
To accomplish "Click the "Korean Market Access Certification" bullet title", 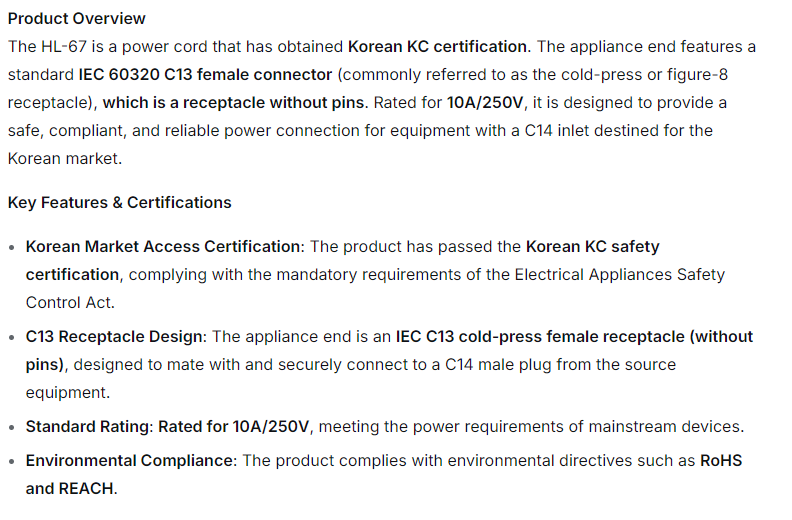I will (x=163, y=246).
